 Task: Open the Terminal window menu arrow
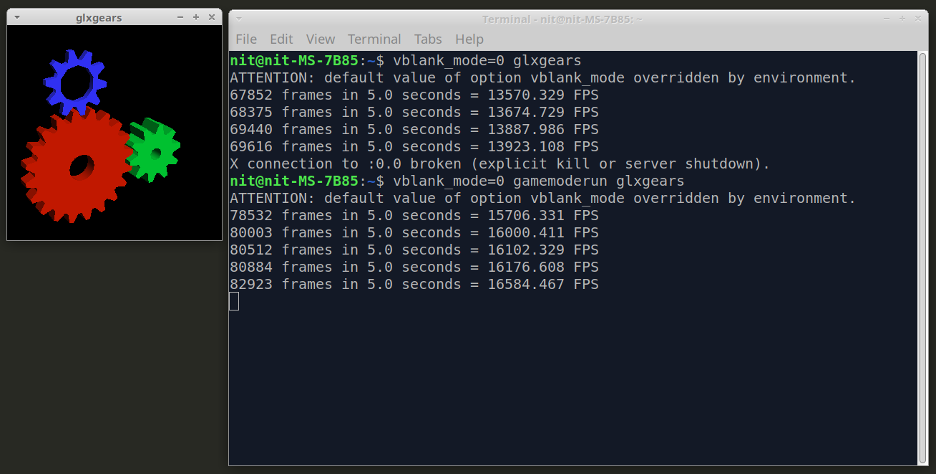click(239, 19)
